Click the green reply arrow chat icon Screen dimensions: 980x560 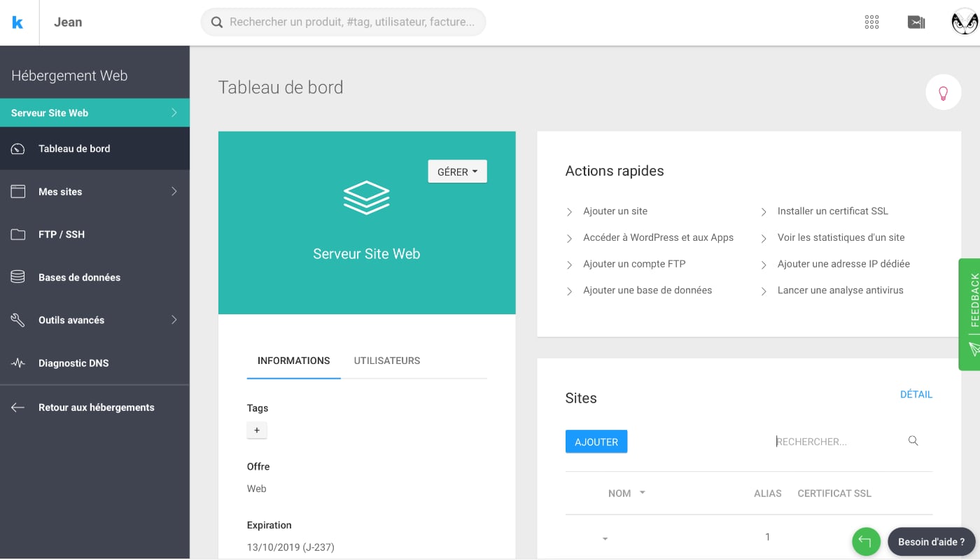tap(866, 541)
